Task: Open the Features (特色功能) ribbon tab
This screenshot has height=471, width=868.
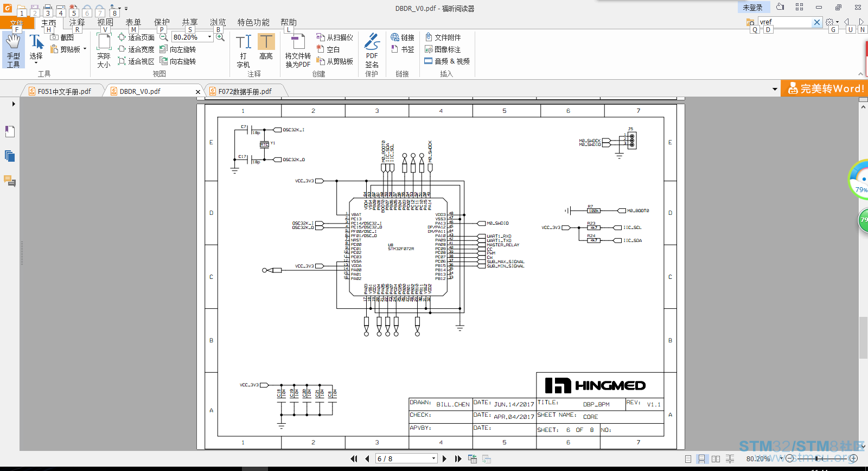Action: (x=253, y=22)
